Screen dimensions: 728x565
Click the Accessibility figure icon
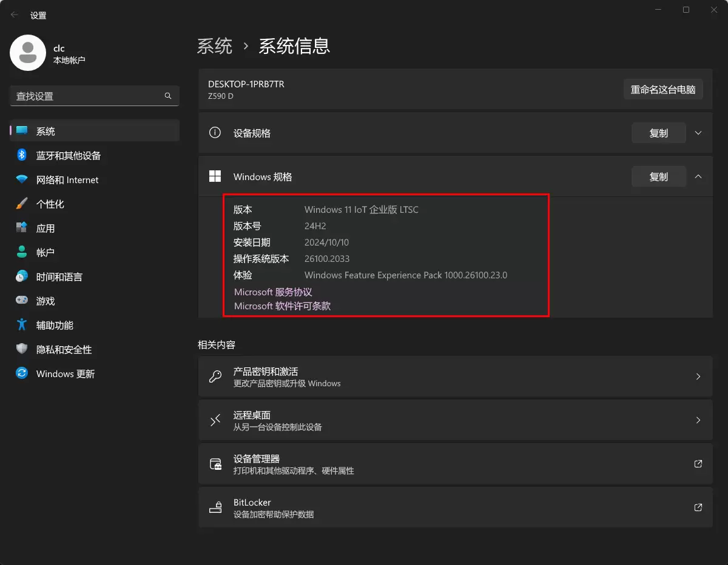pos(22,325)
